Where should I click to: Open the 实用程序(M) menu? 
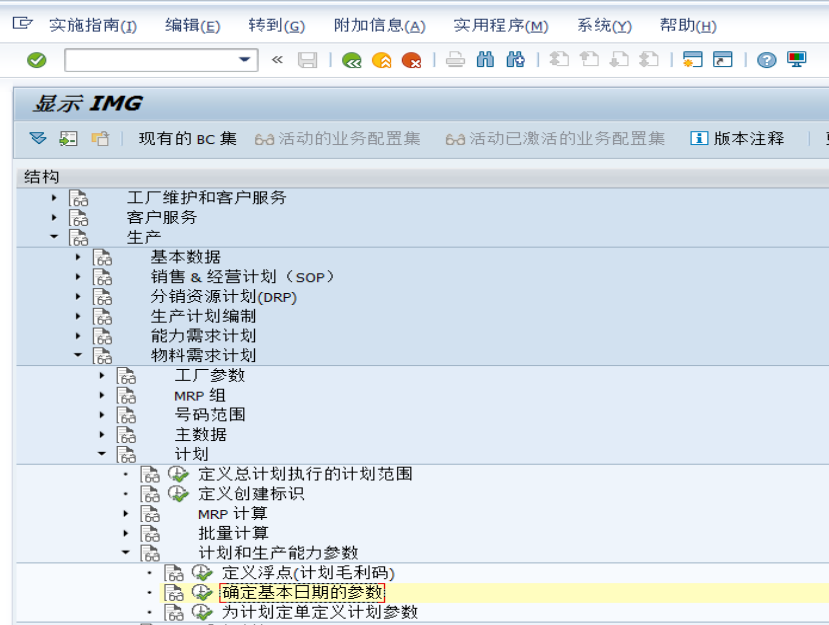tap(501, 25)
